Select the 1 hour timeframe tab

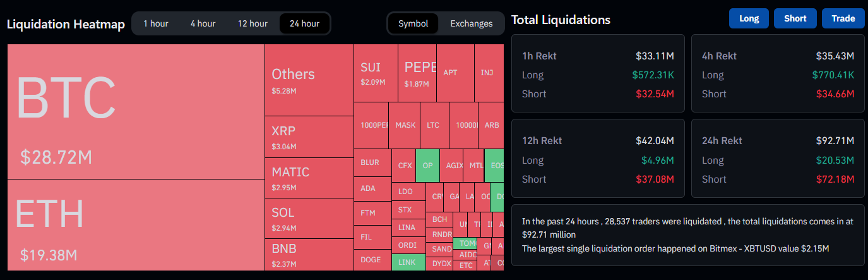(156, 24)
